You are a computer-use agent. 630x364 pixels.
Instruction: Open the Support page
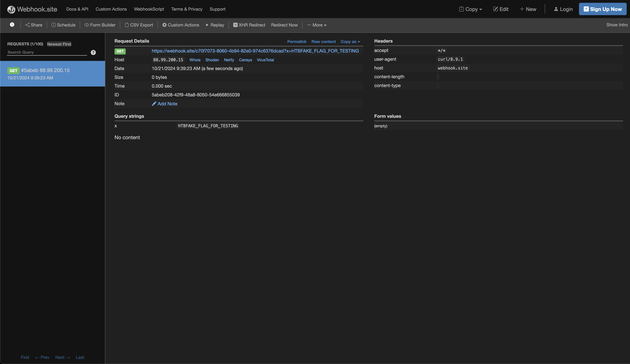217,9
